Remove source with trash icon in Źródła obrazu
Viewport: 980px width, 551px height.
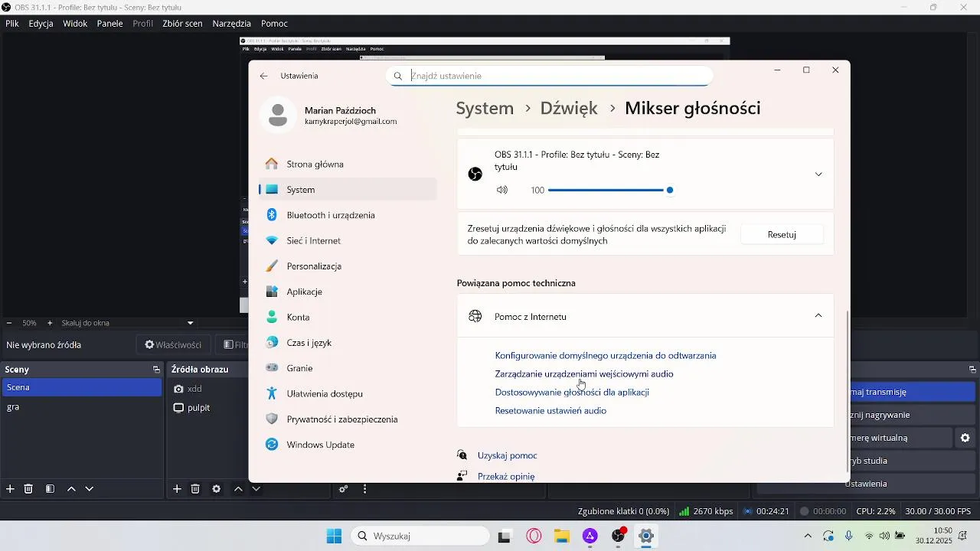195,489
